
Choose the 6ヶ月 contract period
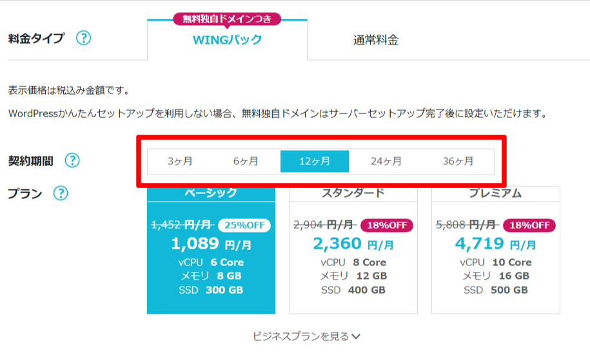(246, 161)
